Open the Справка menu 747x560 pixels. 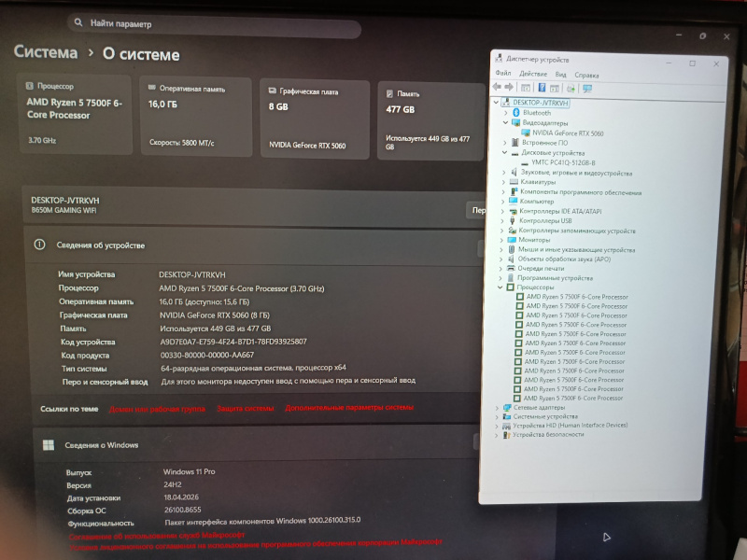[586, 75]
